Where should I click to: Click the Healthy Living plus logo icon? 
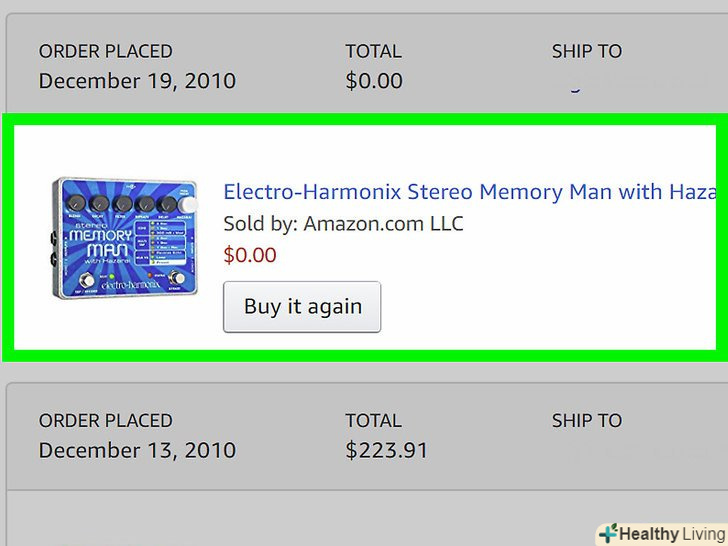(607, 533)
